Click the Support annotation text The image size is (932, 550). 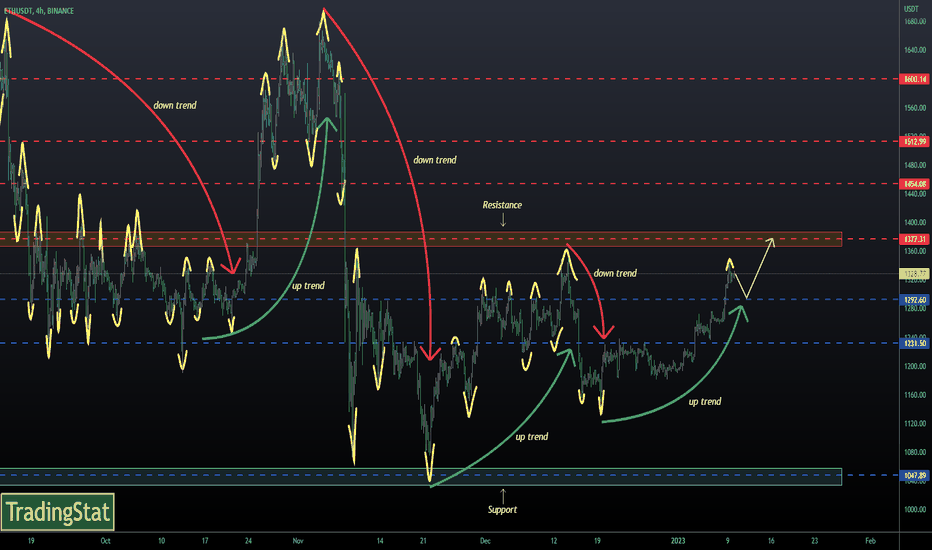coord(502,510)
